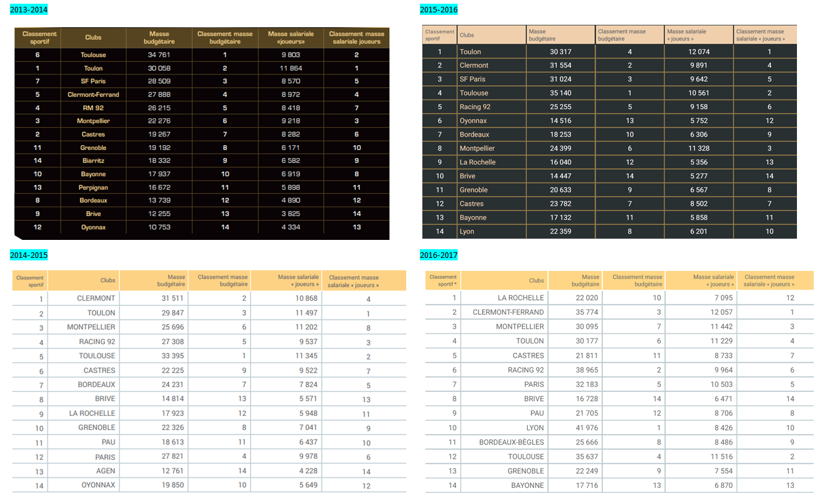This screenshot has height=504, width=823.
Task: Click the budget value 27 308
Action: (x=173, y=342)
